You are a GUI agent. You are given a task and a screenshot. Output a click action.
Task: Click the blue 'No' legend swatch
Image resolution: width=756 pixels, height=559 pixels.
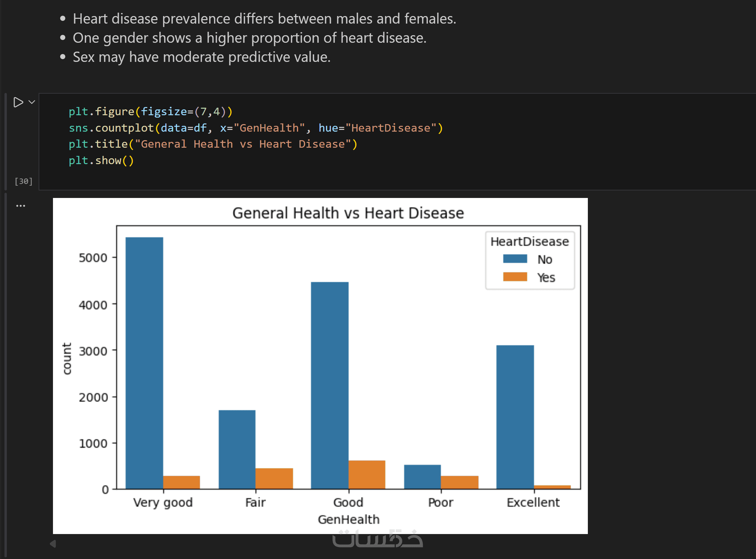tap(515, 259)
